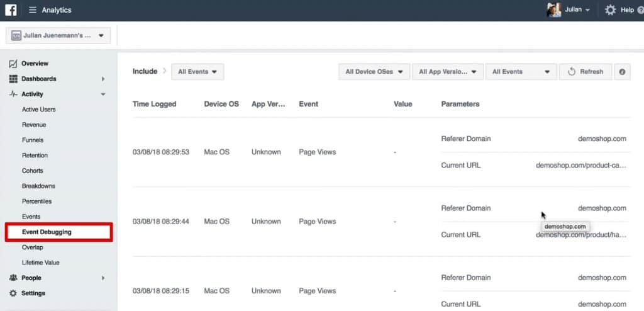Click the Facebook logo icon

pos(11,10)
